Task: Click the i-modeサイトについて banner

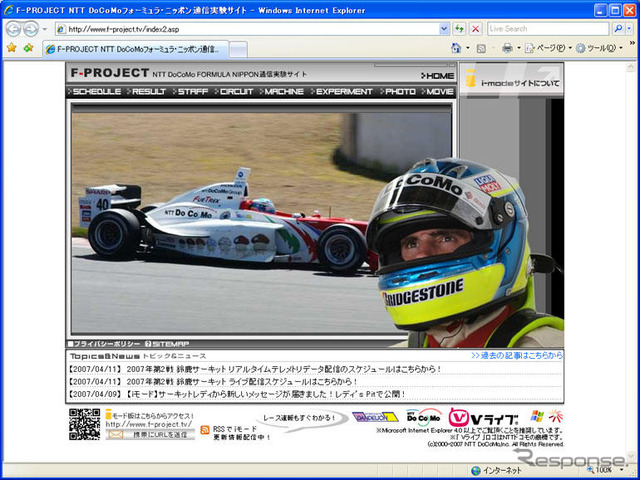Action: coord(512,80)
